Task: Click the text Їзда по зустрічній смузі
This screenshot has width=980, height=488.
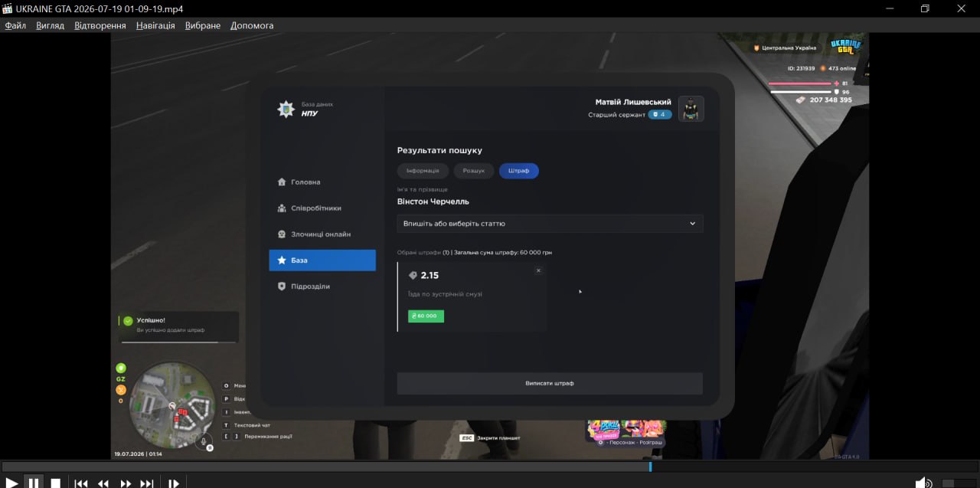Action: click(445, 294)
